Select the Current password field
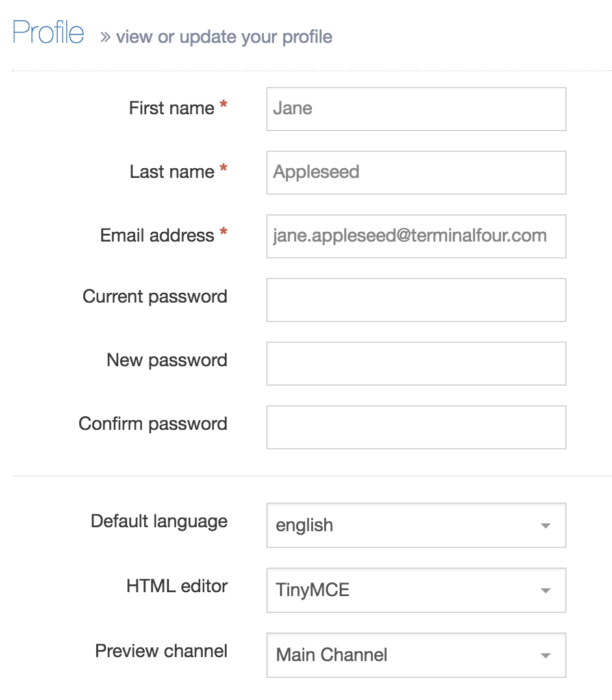The image size is (612, 700). [416, 300]
